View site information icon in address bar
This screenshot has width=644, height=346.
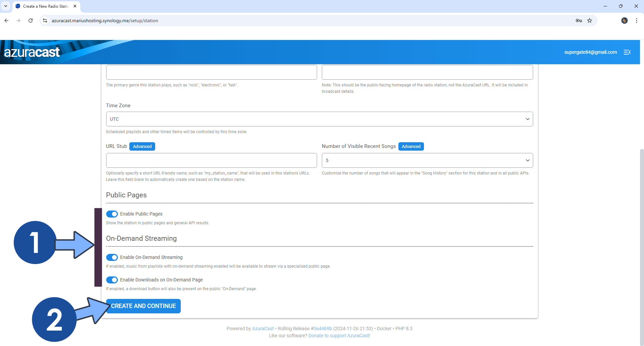(x=45, y=21)
